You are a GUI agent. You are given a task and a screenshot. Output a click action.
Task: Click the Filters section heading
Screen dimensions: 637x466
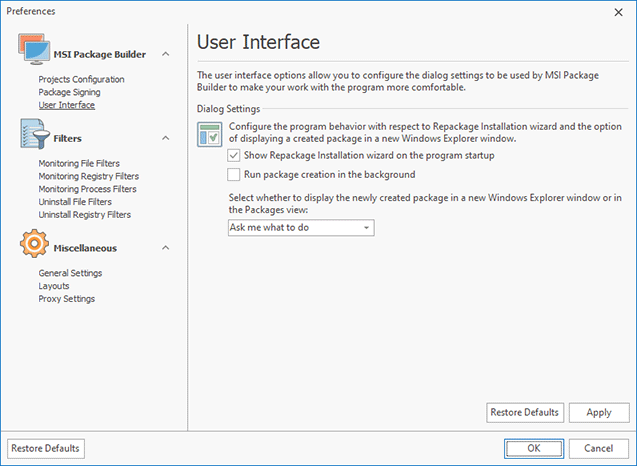(67, 139)
